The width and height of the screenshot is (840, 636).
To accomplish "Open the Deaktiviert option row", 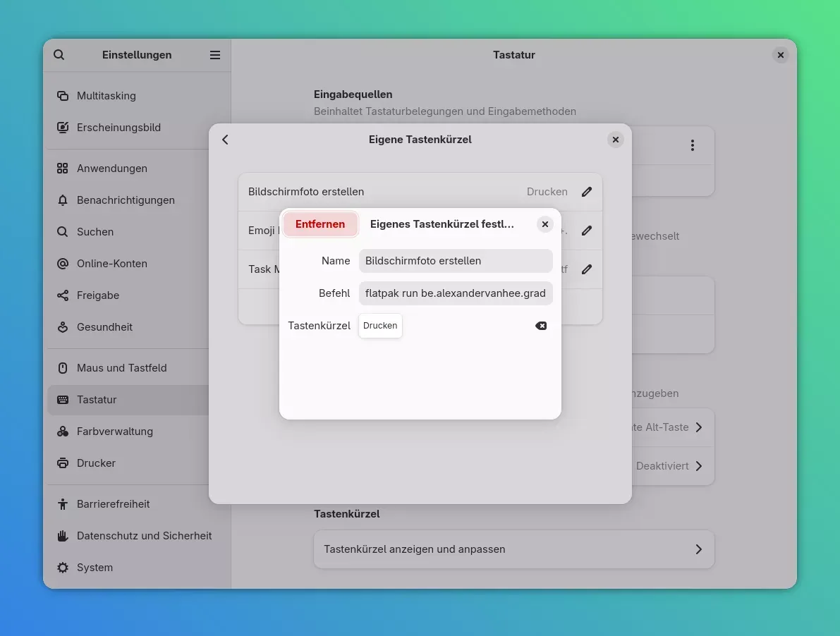I will (x=669, y=466).
